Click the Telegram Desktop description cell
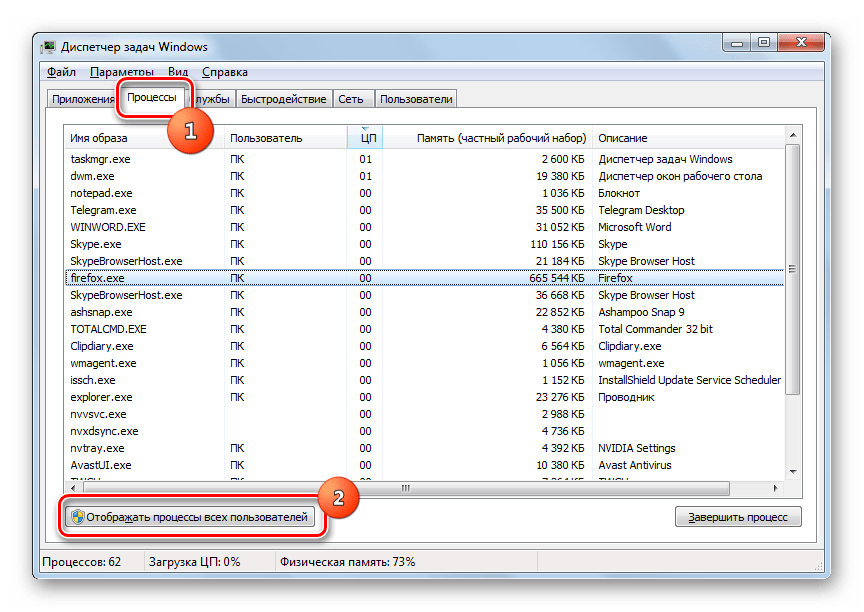Screen dimensions: 864x612 click(641, 210)
